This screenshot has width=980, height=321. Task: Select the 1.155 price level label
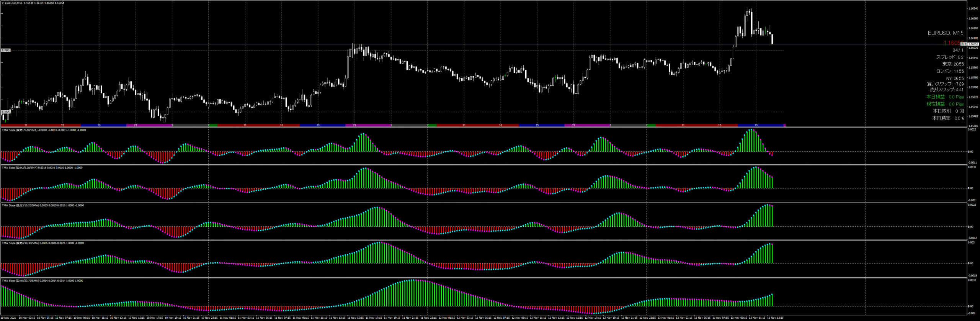(x=6, y=112)
